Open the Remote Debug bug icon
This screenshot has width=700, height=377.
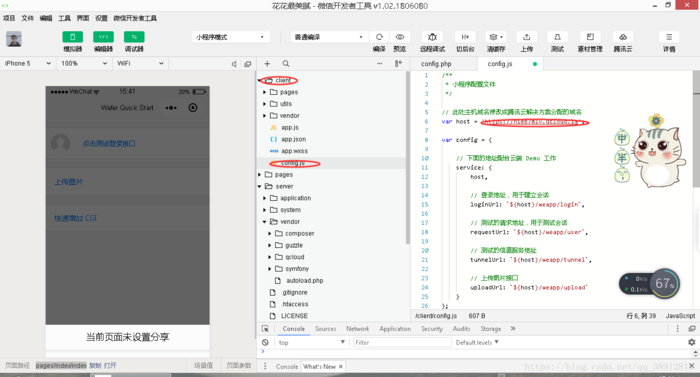tap(432, 37)
